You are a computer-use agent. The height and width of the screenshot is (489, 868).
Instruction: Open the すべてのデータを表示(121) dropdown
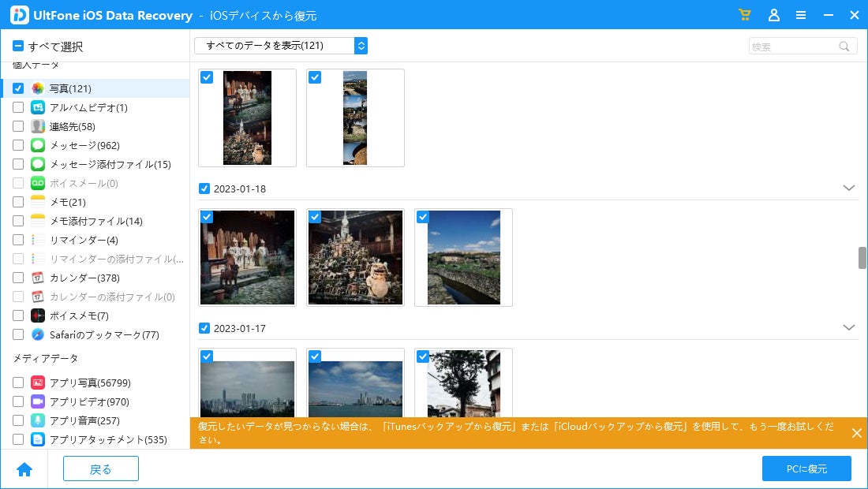281,46
